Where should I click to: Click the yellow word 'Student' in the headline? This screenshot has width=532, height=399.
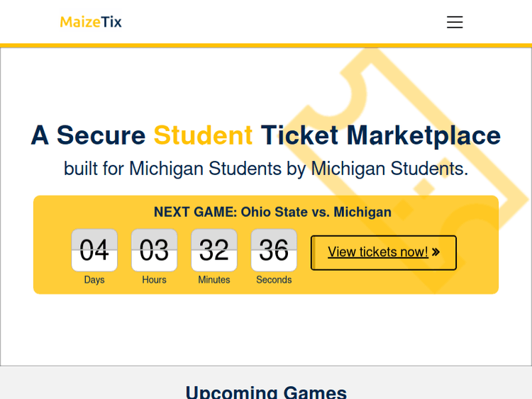203,135
